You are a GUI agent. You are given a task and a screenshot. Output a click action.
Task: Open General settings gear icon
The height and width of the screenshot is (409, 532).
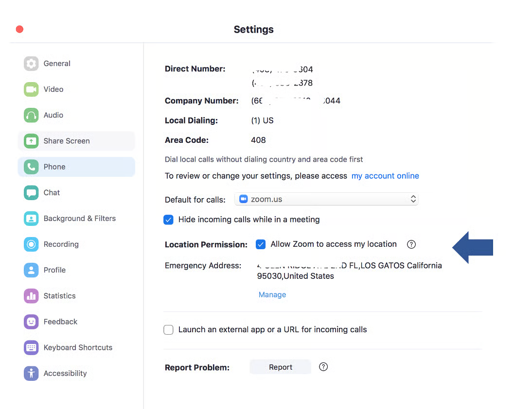(x=31, y=64)
